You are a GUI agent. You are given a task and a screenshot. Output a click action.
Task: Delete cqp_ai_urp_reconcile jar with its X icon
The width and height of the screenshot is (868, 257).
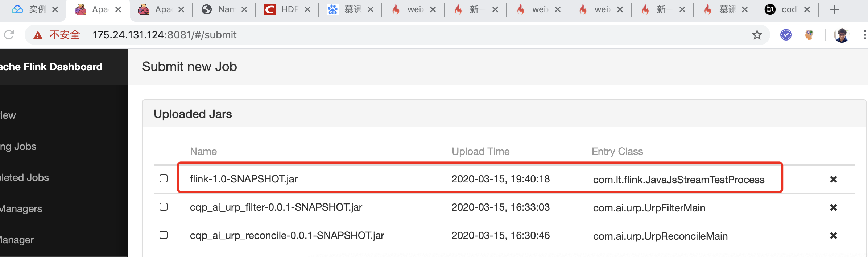834,236
